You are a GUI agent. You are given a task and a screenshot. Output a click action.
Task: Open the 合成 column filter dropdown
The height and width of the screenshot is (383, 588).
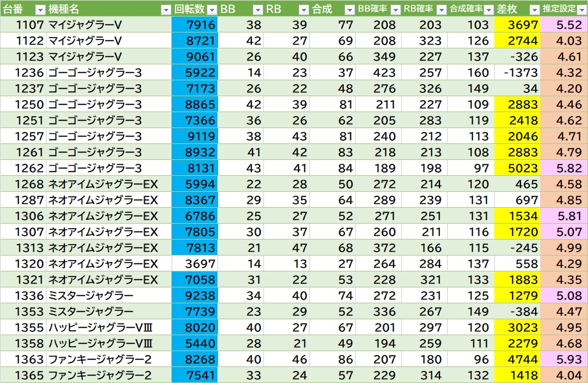(349, 10)
